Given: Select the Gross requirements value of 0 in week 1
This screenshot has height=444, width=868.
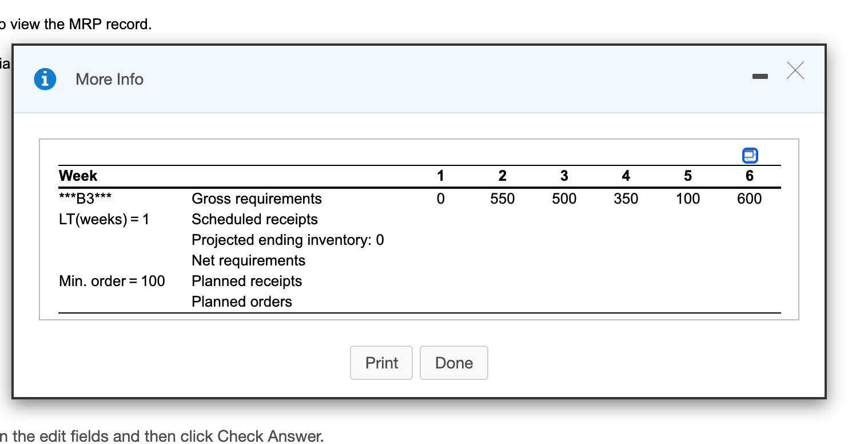Looking at the screenshot, I should click(x=441, y=199).
